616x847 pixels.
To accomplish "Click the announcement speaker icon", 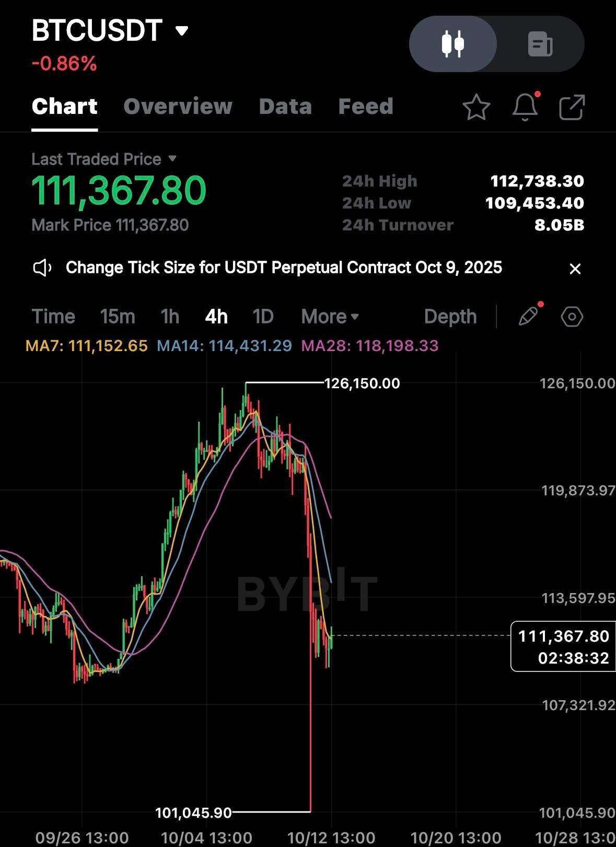I will [42, 268].
